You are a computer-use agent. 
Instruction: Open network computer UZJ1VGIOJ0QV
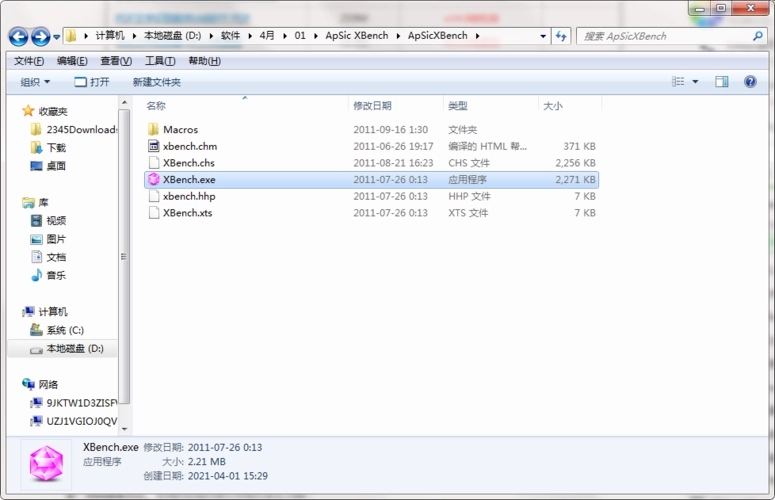coord(81,421)
